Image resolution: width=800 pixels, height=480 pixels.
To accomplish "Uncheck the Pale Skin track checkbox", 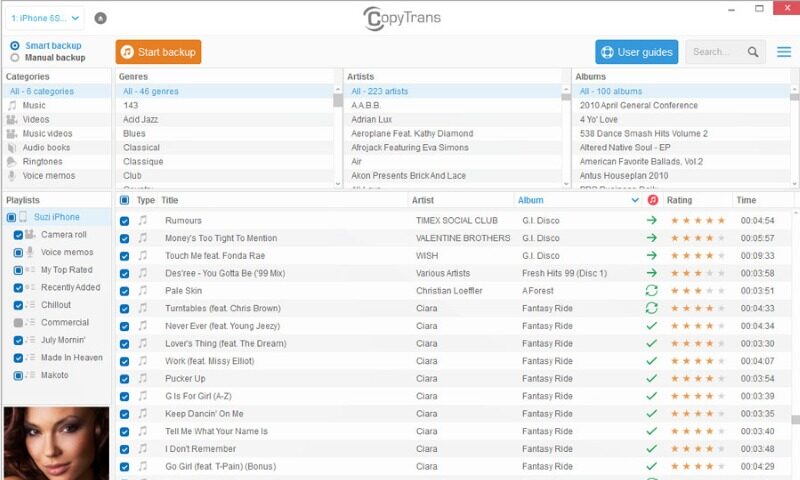I will [124, 291].
